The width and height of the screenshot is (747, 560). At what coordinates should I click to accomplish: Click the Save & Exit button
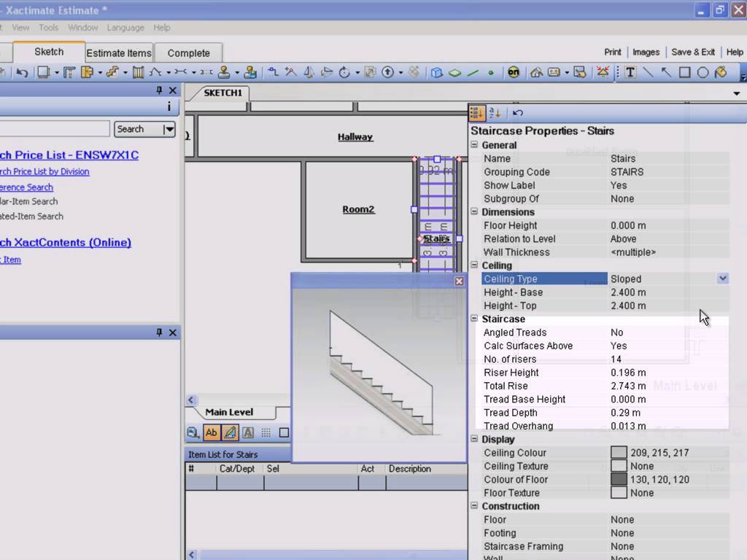click(692, 52)
